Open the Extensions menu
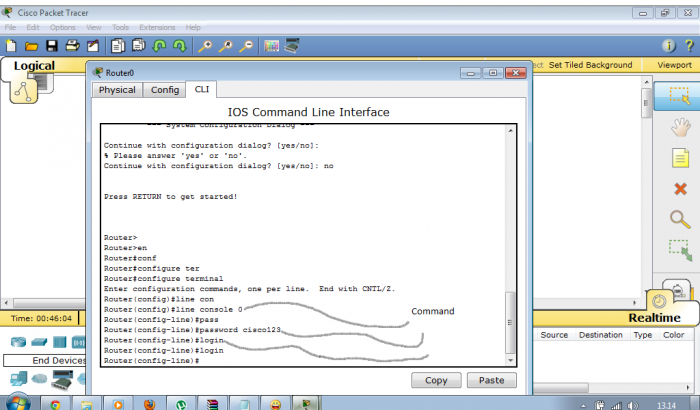This screenshot has height=410, width=700. click(x=157, y=27)
